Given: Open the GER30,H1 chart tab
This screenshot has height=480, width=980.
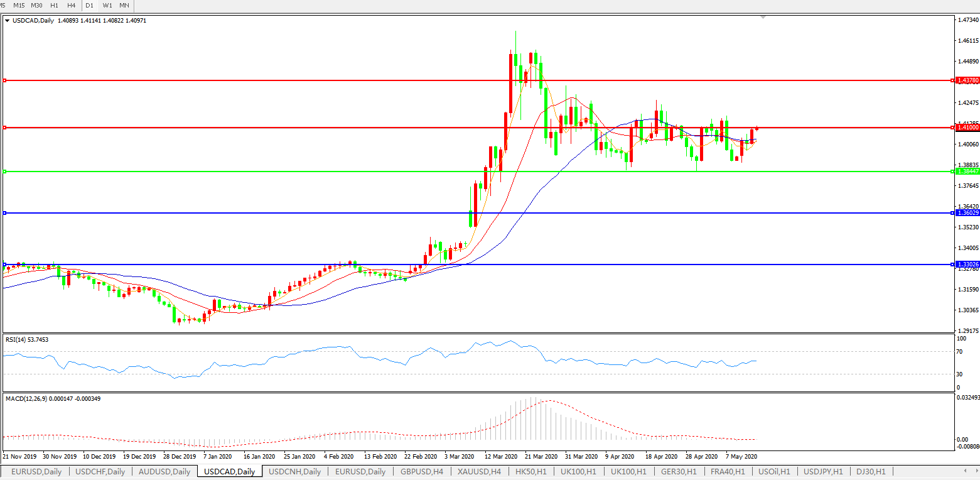Looking at the screenshot, I should [680, 471].
